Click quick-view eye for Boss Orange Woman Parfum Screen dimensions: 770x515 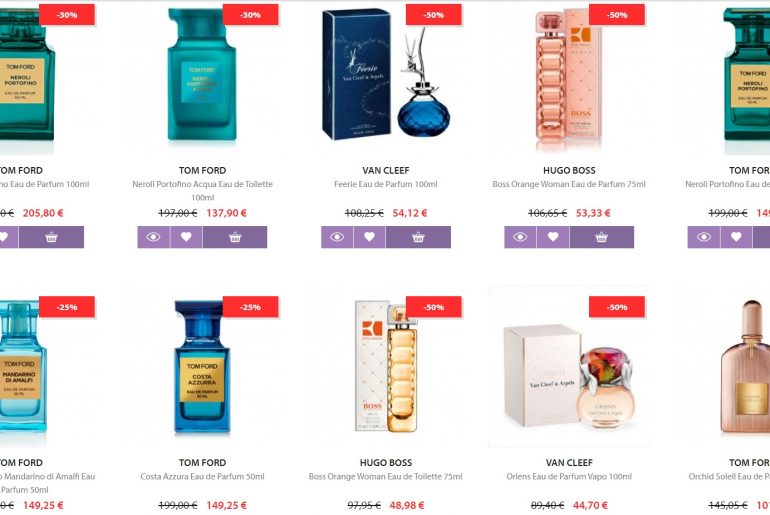pos(520,237)
